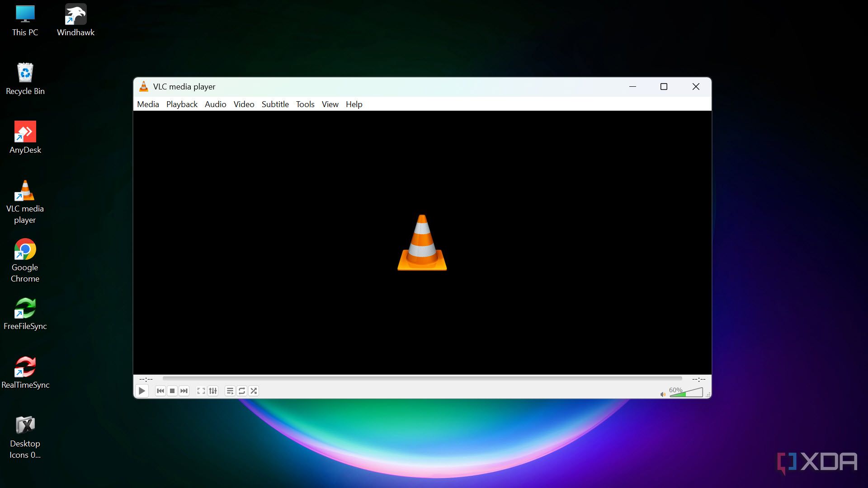The height and width of the screenshot is (488, 868).
Task: Click the VLC window resize grip
Action: 708,395
